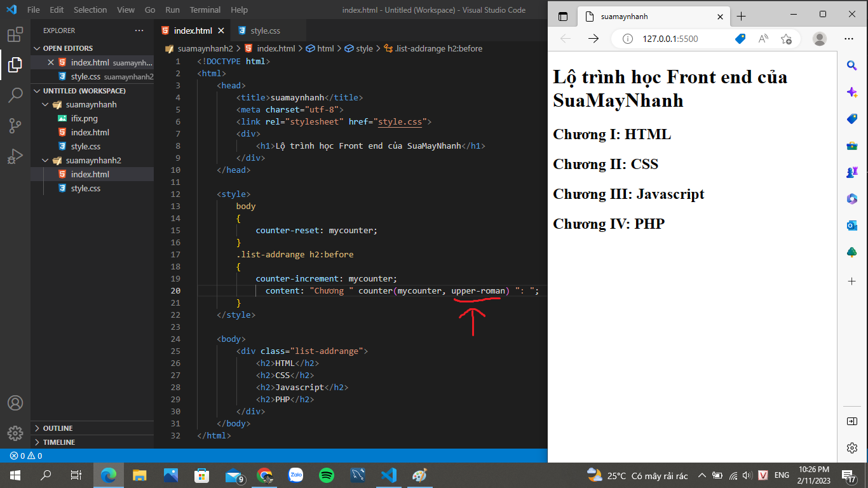Viewport: 868px width, 488px height.
Task: Expand the Timeline section
Action: click(x=92, y=442)
